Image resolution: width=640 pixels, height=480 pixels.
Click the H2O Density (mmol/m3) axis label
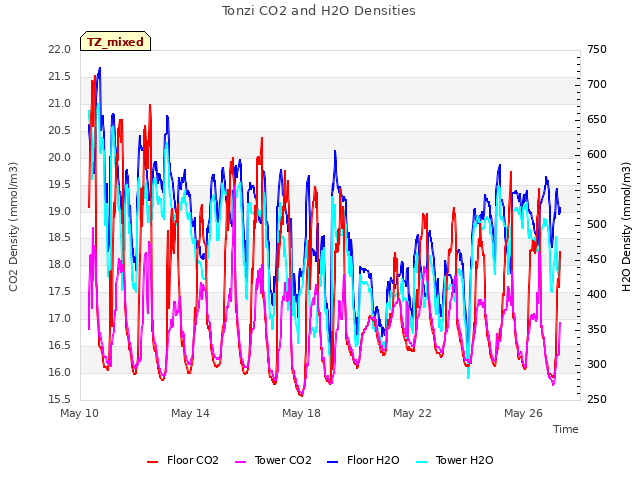pos(626,227)
